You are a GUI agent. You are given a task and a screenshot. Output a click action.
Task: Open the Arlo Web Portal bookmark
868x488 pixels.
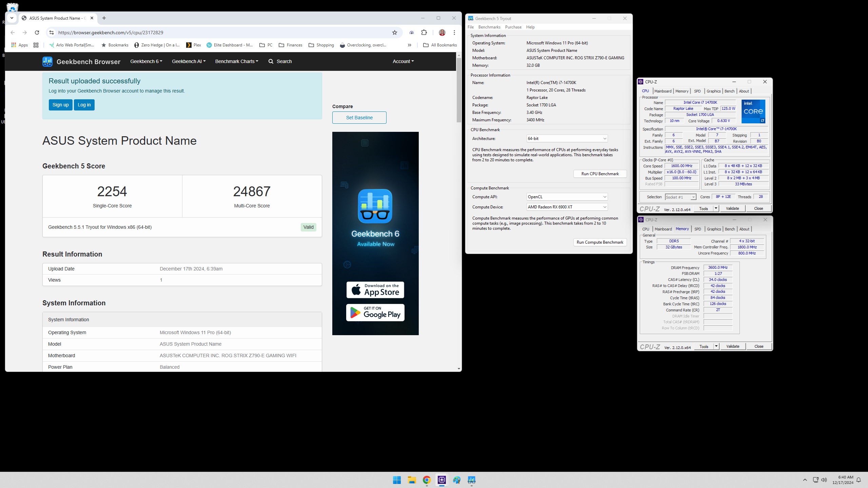(x=72, y=45)
